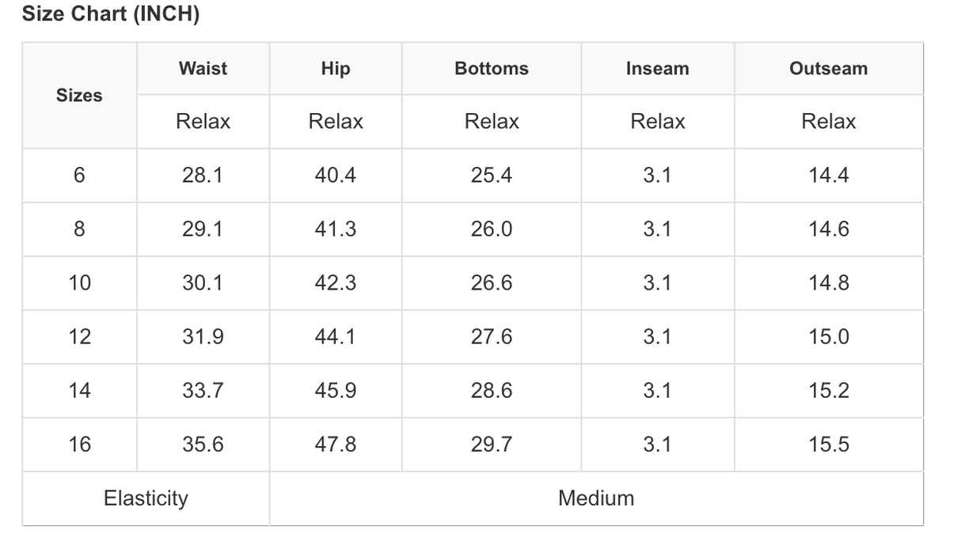Click the Size Chart (INCH) heading
961x560 pixels.
tap(111, 14)
